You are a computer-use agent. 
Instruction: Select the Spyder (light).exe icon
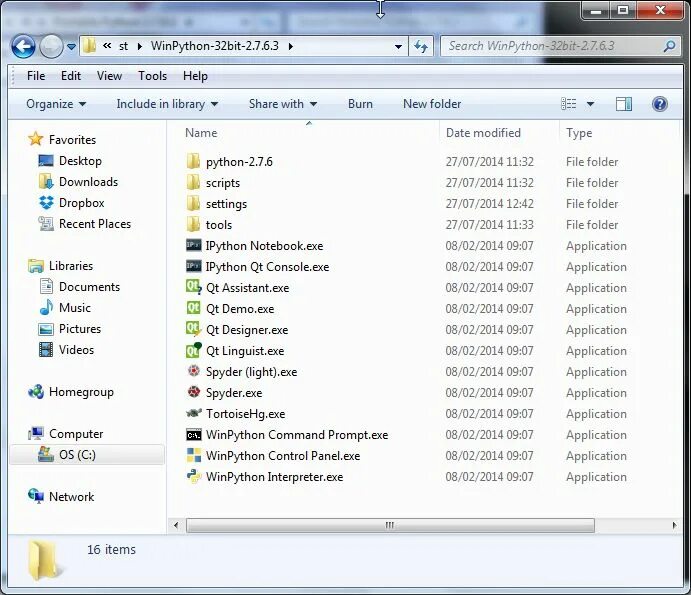pyautogui.click(x=193, y=371)
